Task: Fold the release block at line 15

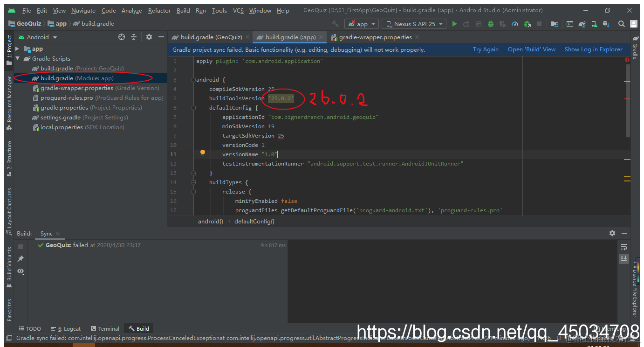Action: click(194, 192)
